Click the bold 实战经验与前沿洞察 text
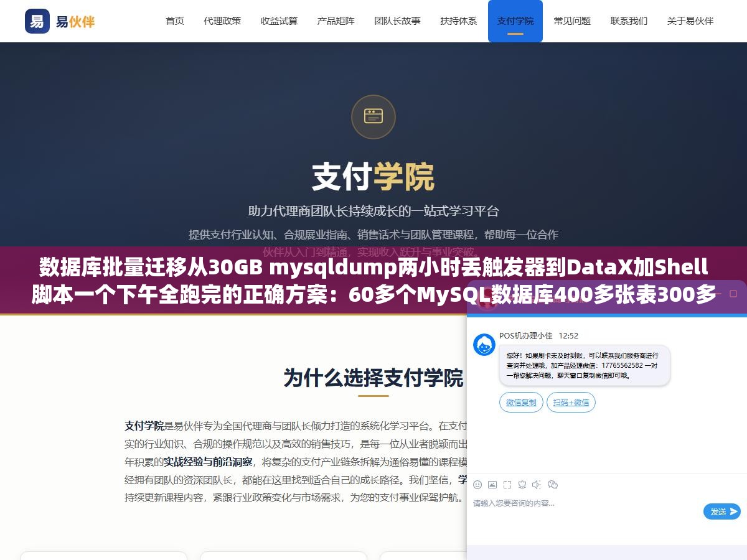This screenshot has width=747, height=560. coord(208,462)
